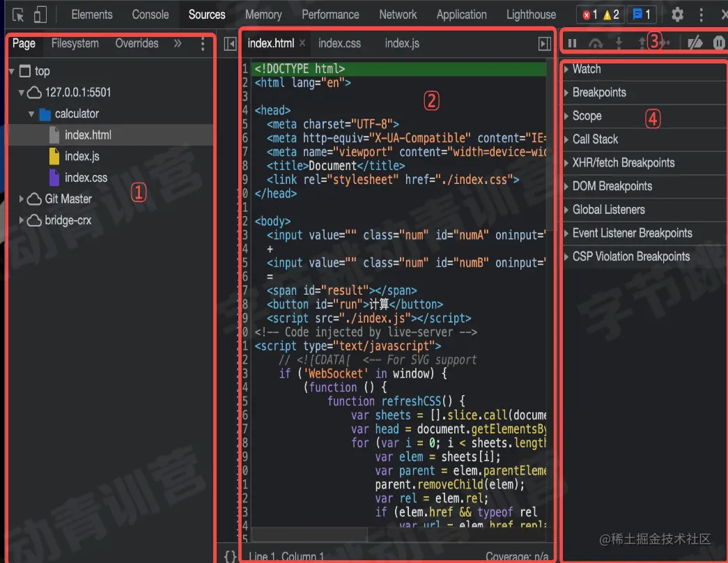Toggle Deactivate breakpoints icon
Screen dimensions: 728x563
[x=695, y=43]
